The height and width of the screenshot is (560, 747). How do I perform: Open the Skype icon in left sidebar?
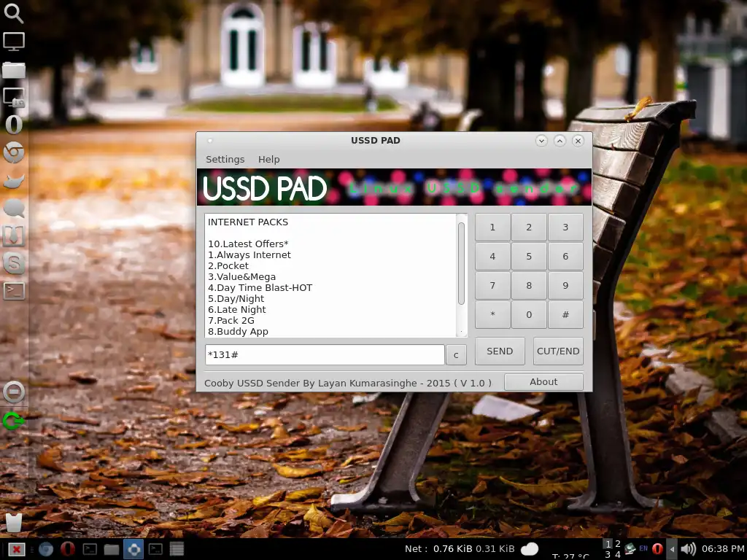[x=14, y=262]
